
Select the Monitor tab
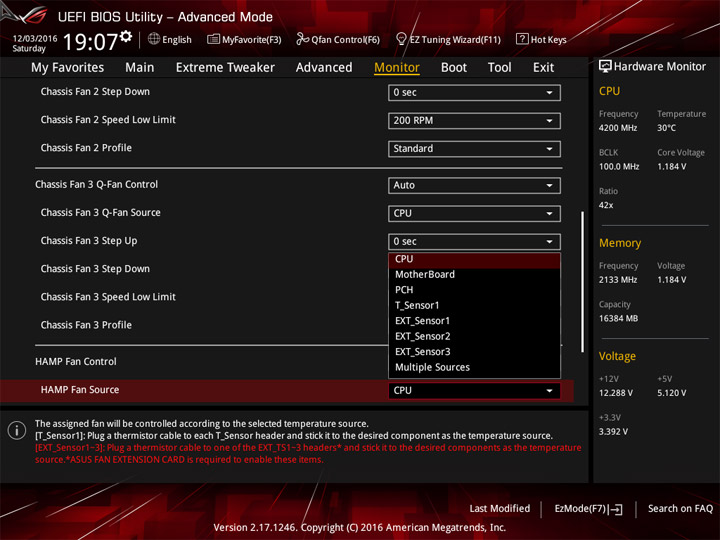point(397,68)
